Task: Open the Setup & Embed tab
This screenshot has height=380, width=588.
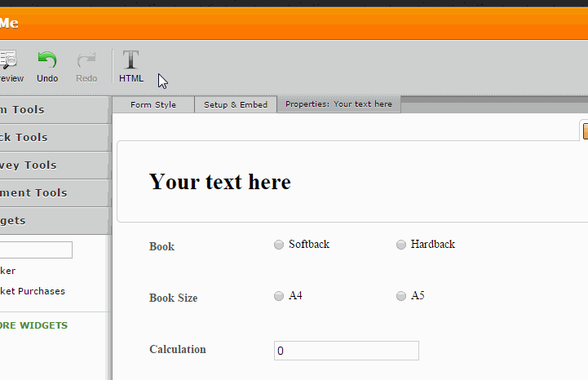Action: click(236, 104)
